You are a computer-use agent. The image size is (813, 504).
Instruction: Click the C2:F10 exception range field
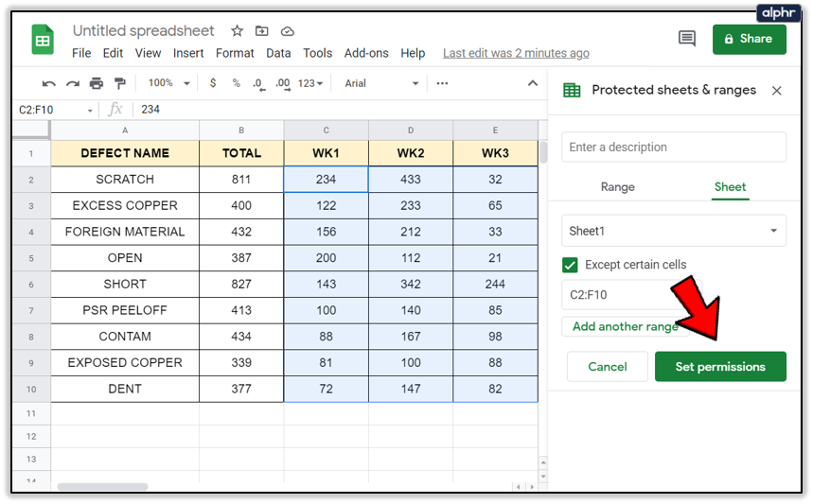(631, 295)
